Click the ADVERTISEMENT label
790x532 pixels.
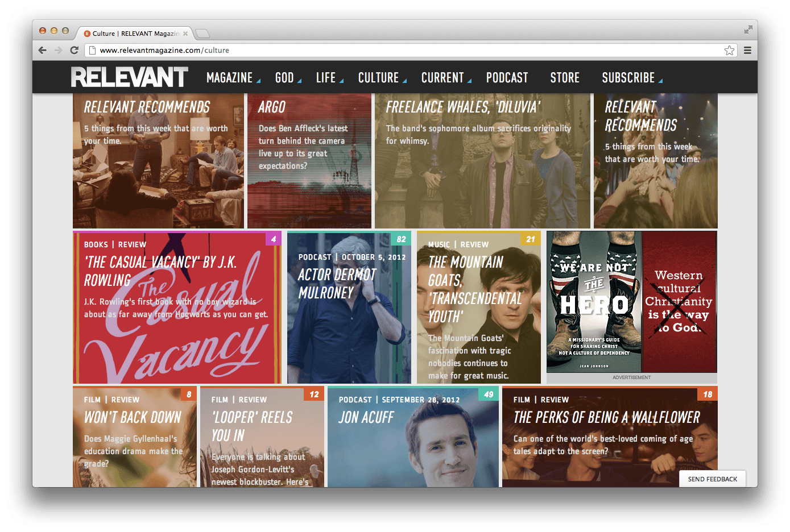[x=632, y=377]
